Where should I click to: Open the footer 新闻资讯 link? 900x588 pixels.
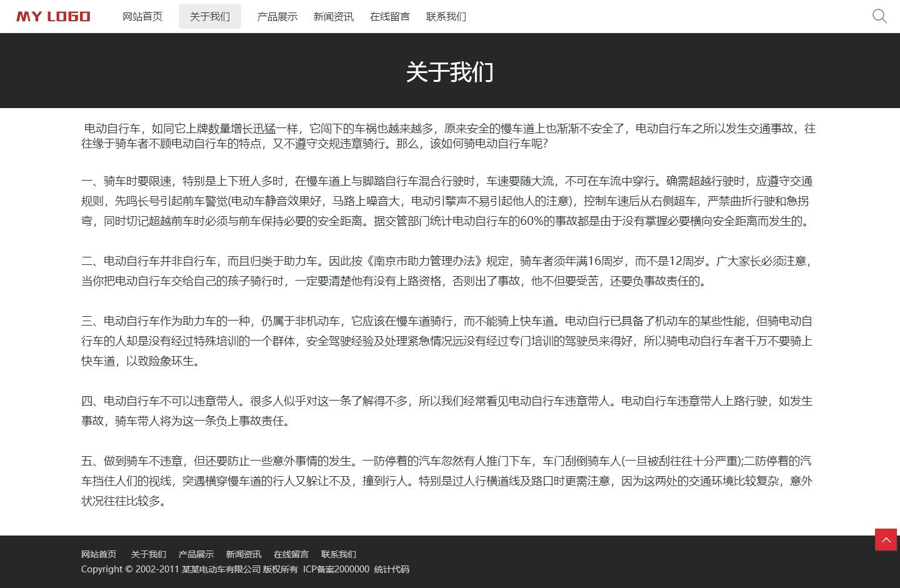(244, 554)
